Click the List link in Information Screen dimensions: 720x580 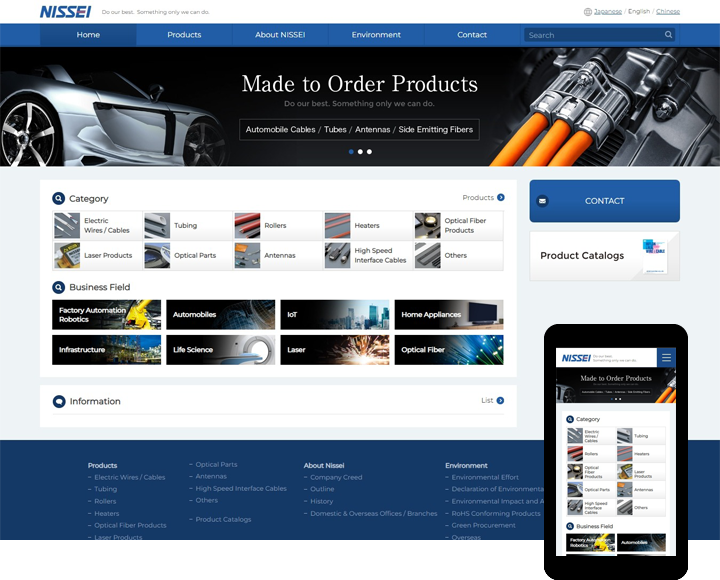pyautogui.click(x=487, y=400)
